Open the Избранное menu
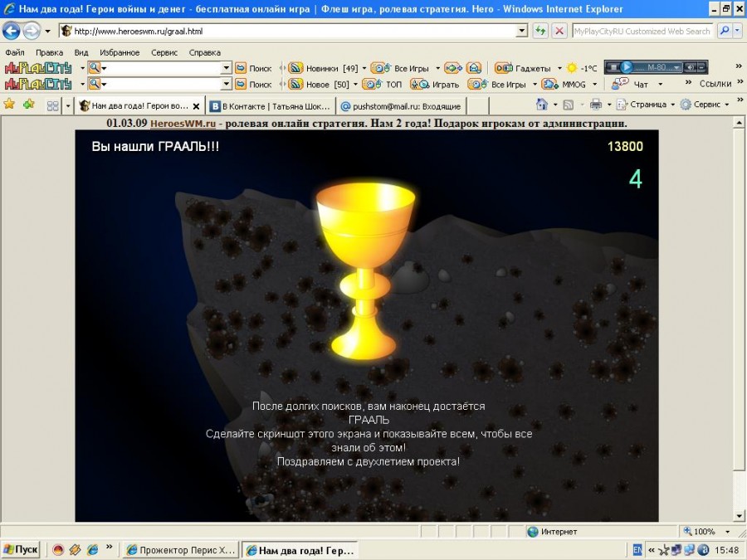 click(120, 52)
